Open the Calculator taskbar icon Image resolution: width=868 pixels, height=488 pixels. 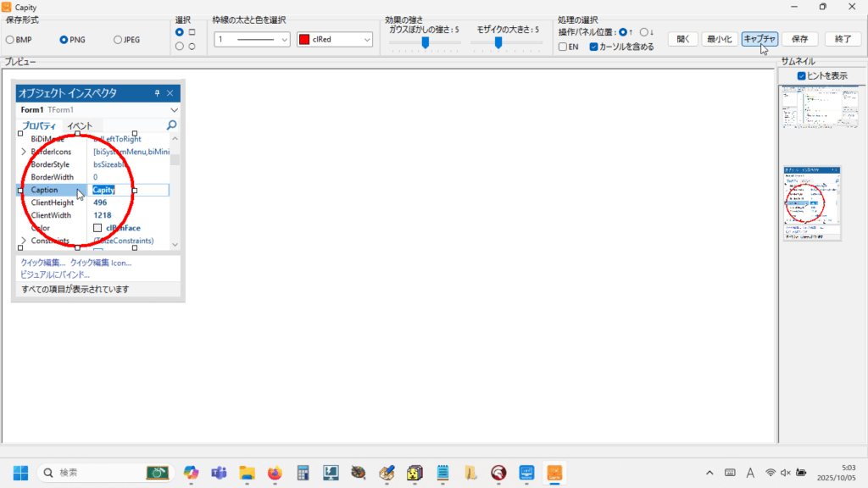point(303,473)
